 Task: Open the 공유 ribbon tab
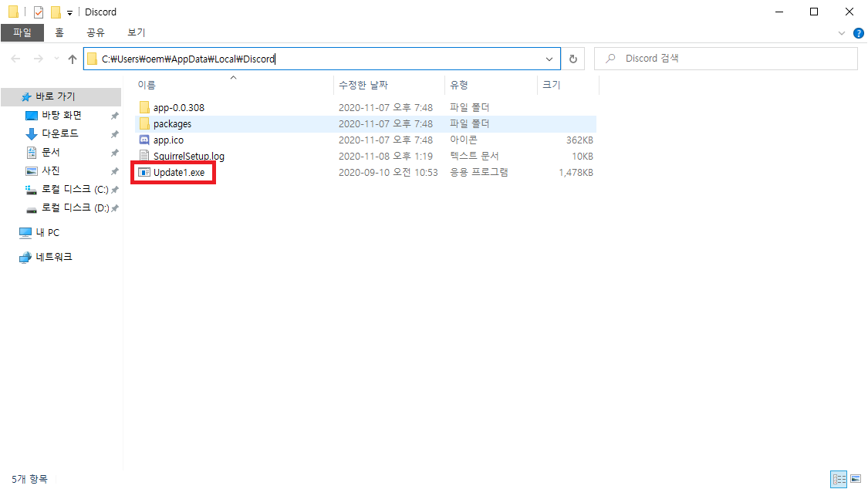96,32
